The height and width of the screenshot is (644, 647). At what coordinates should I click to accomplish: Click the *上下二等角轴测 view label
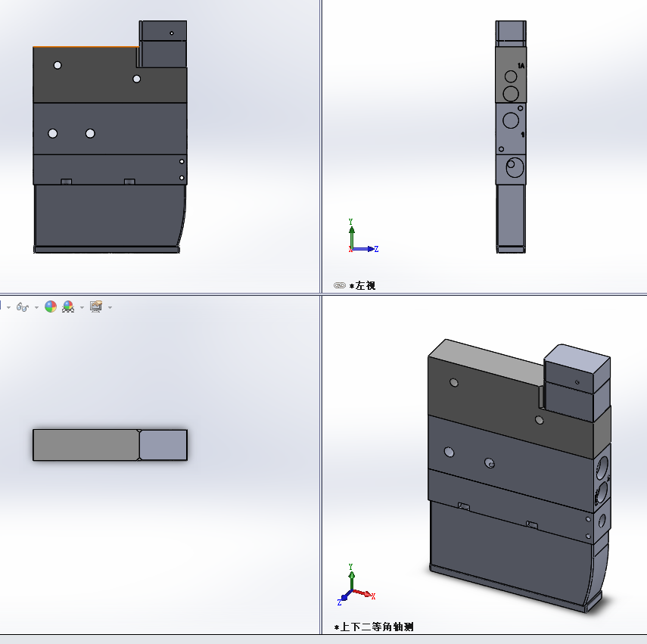pyautogui.click(x=374, y=627)
